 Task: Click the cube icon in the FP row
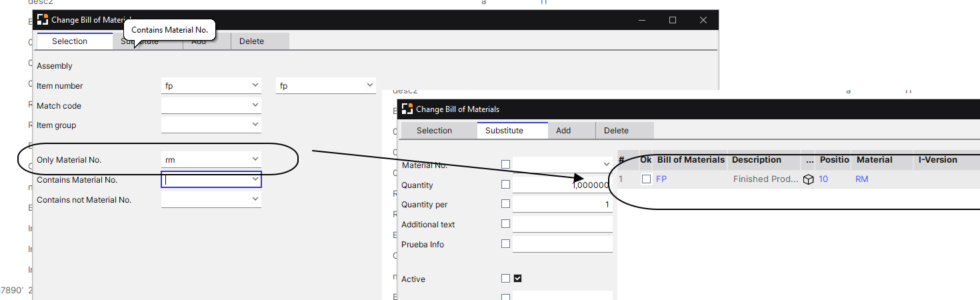click(808, 179)
